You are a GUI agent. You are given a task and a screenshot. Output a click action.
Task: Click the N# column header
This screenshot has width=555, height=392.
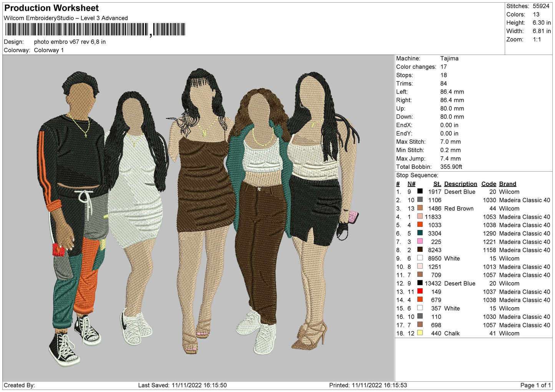[411, 184]
